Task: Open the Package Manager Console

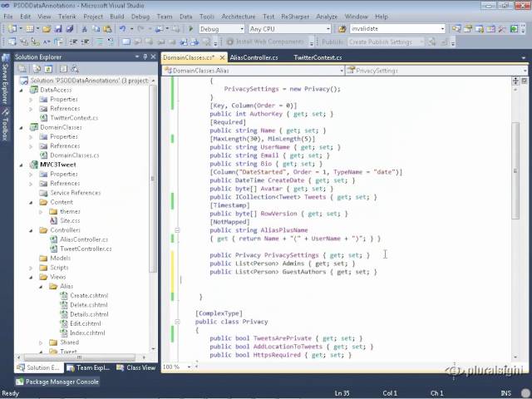Action: 57,382
